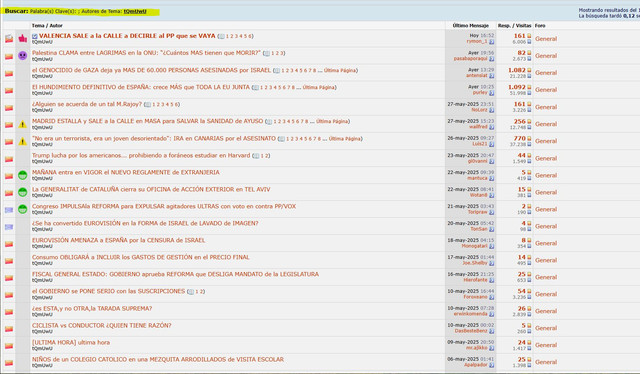
Task: Go to last post arrow on M.Rajoy row
Action: click(491, 110)
